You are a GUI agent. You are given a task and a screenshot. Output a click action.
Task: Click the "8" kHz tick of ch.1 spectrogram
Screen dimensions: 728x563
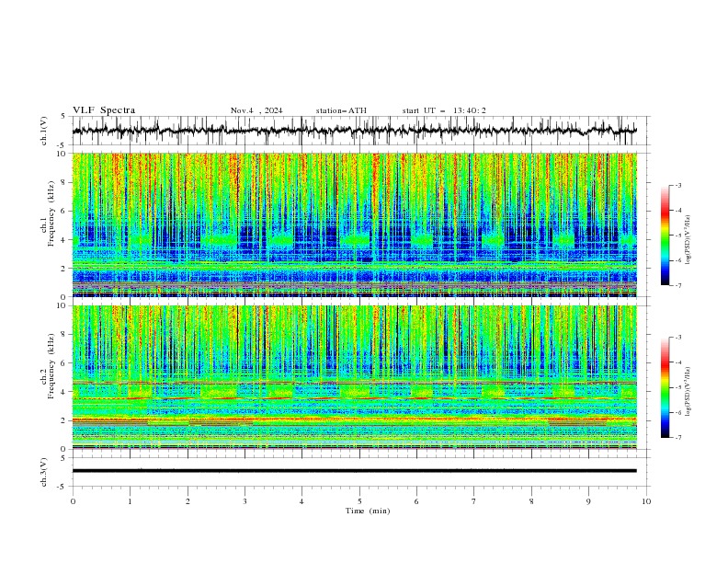tap(65, 182)
